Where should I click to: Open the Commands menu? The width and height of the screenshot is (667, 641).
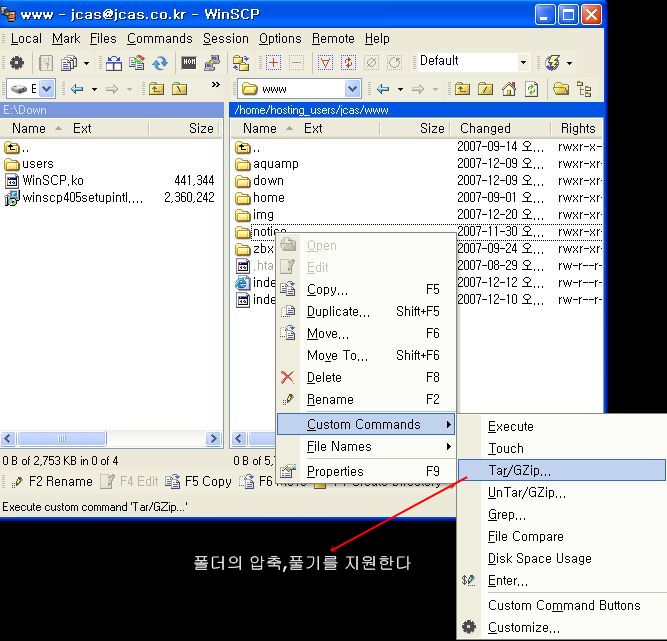(x=160, y=39)
